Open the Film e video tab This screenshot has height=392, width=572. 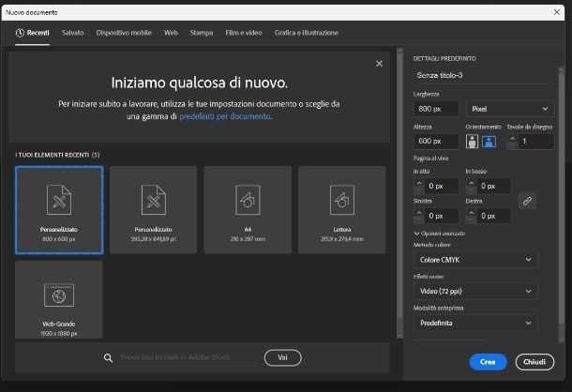point(244,33)
